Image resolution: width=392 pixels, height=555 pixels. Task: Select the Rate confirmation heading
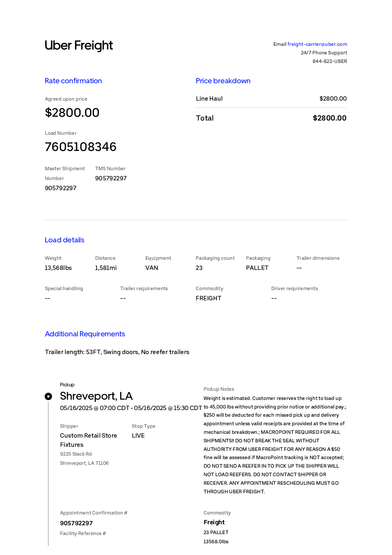pyautogui.click(x=73, y=81)
